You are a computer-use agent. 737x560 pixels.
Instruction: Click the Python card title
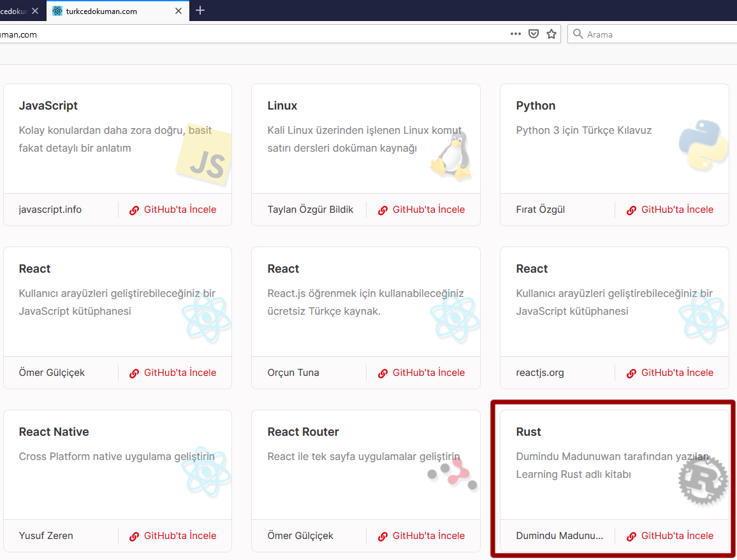click(536, 106)
